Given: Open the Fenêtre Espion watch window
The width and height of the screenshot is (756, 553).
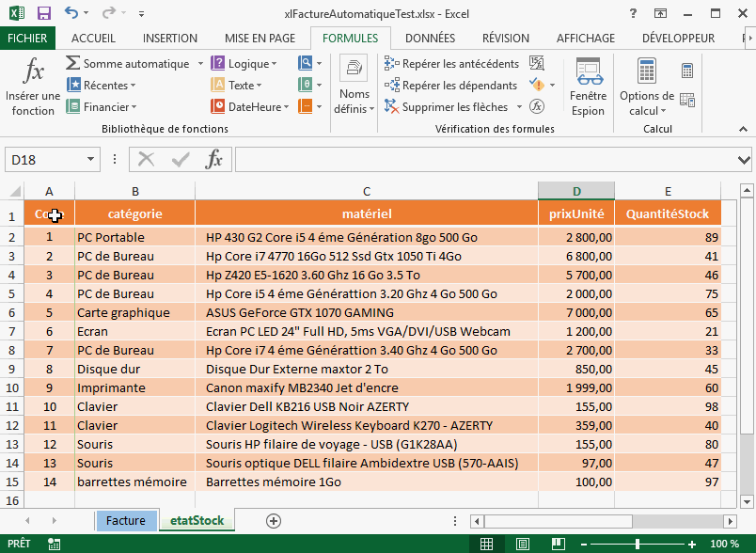Looking at the screenshot, I should [x=589, y=87].
